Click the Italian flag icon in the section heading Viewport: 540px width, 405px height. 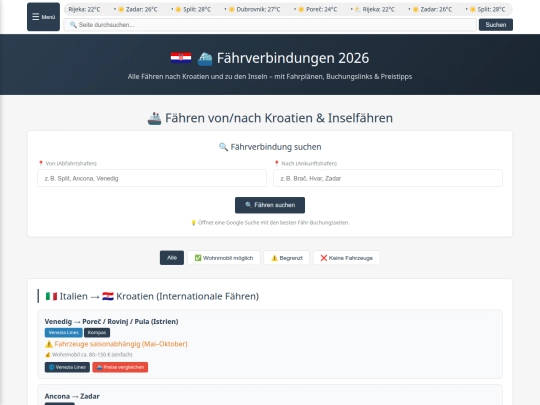(51, 296)
